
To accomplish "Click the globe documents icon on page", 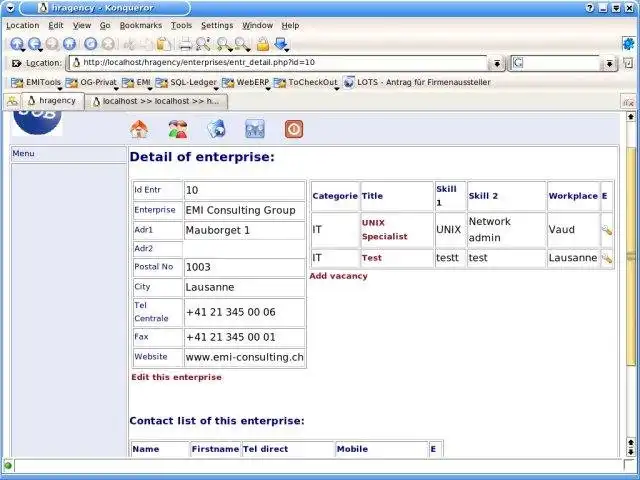I will coord(216,129).
